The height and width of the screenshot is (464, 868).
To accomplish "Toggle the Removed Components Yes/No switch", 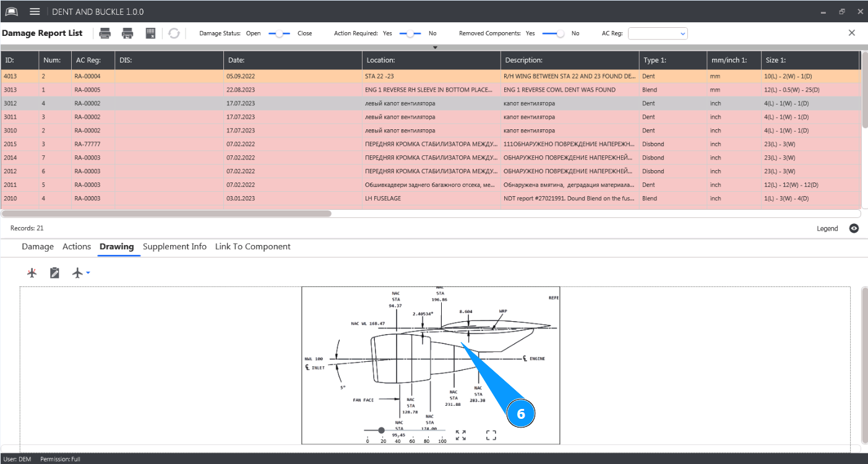I will point(553,33).
